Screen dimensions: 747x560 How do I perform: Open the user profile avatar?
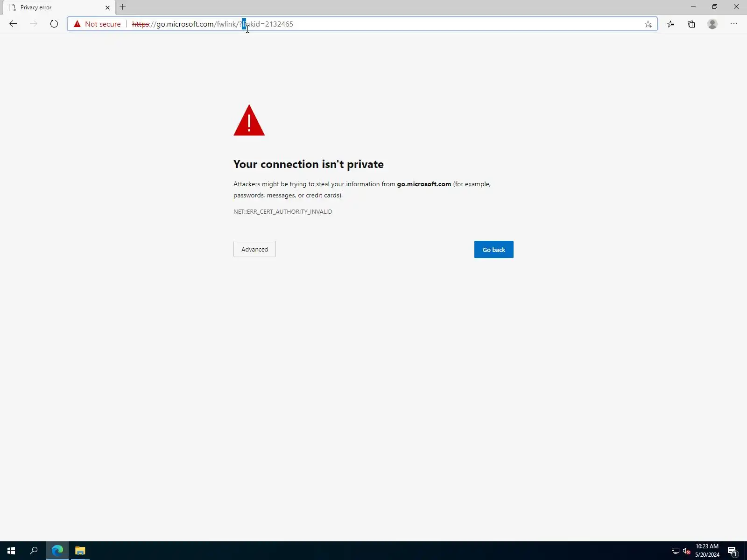click(x=712, y=24)
